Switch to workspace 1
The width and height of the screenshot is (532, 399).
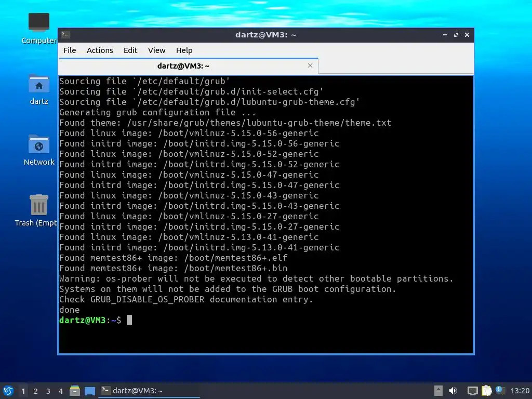pyautogui.click(x=23, y=391)
